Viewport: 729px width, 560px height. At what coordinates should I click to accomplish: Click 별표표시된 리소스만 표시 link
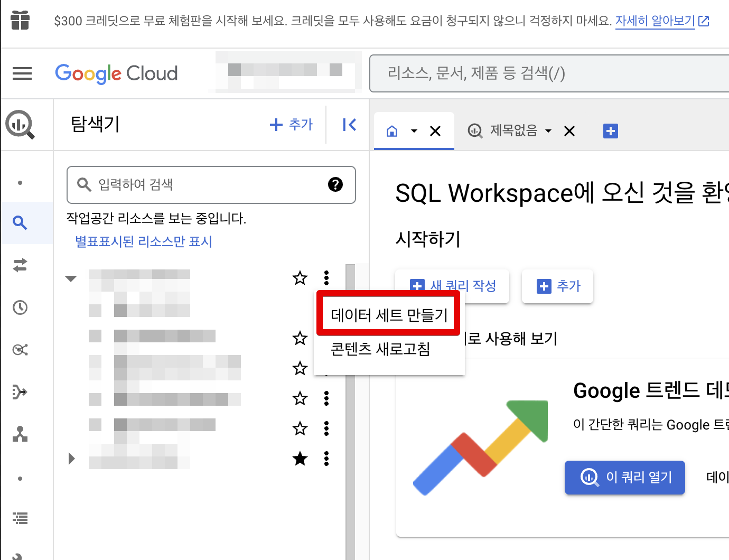pyautogui.click(x=144, y=241)
